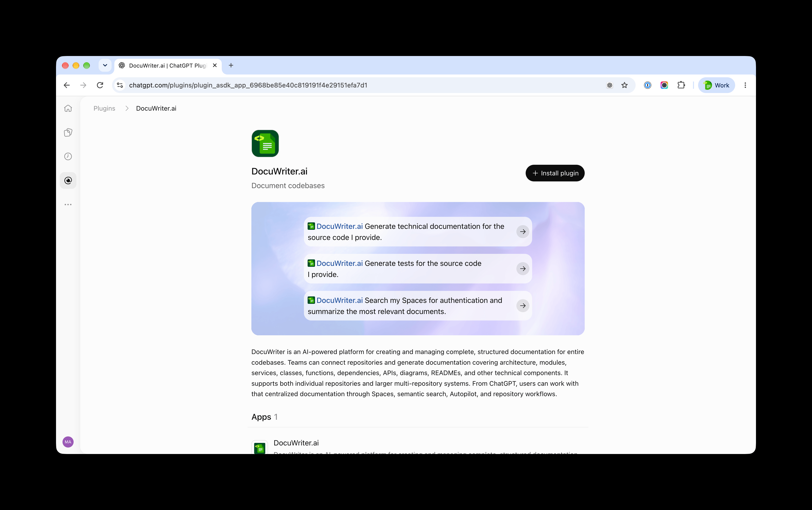
Task: Send the 'Search my Spaces' prompt arrow
Action: pos(523,306)
